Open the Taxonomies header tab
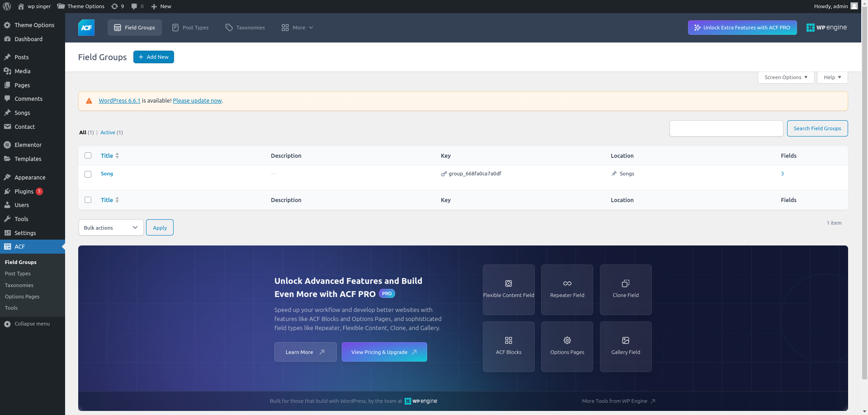This screenshot has height=415, width=868. (x=245, y=28)
